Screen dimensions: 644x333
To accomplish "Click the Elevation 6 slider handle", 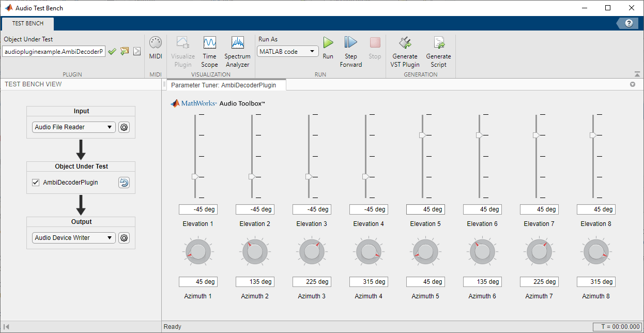I will 479,135.
